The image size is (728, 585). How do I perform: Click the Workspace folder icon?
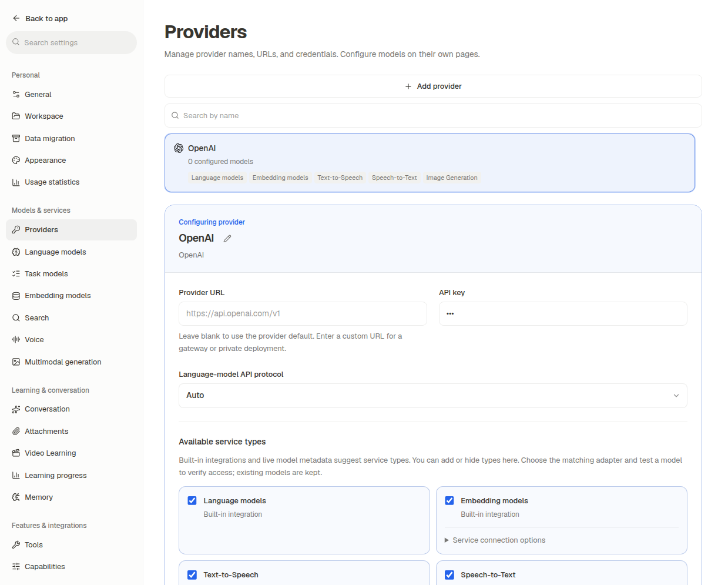16,116
